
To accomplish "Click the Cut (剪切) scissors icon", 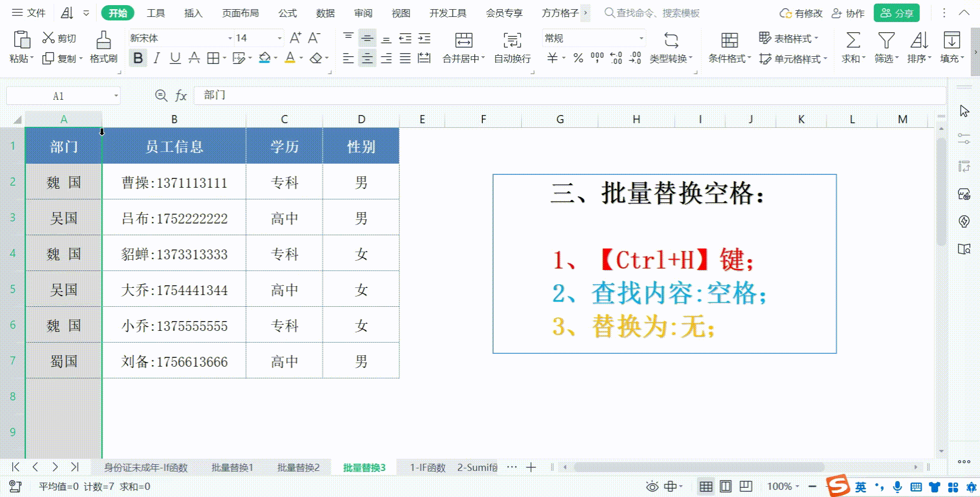I will pos(48,38).
